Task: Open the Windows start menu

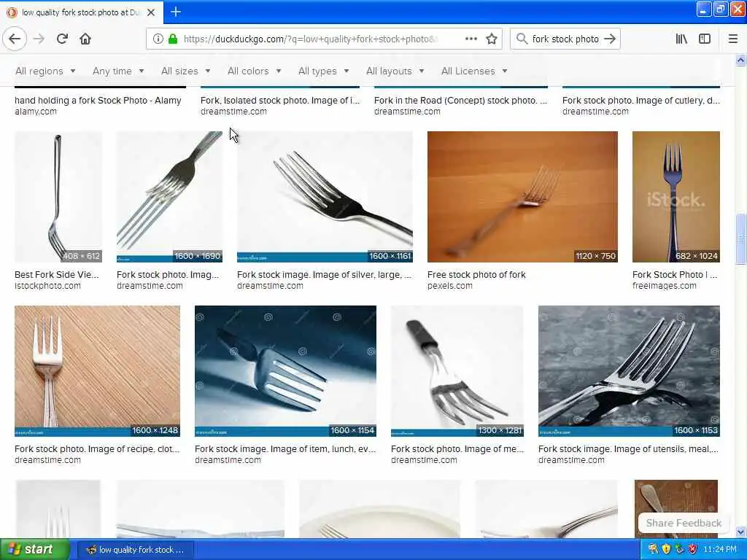Action: click(34, 550)
